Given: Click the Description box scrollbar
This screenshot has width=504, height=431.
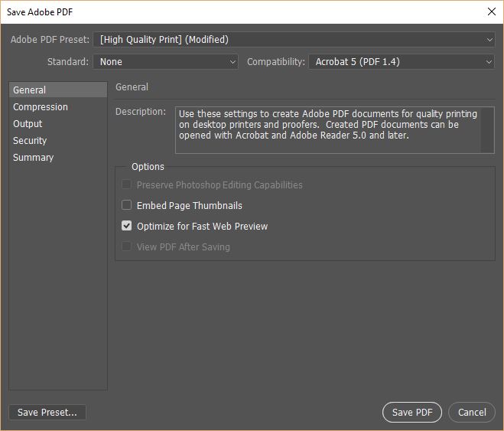Looking at the screenshot, I should pos(487,130).
